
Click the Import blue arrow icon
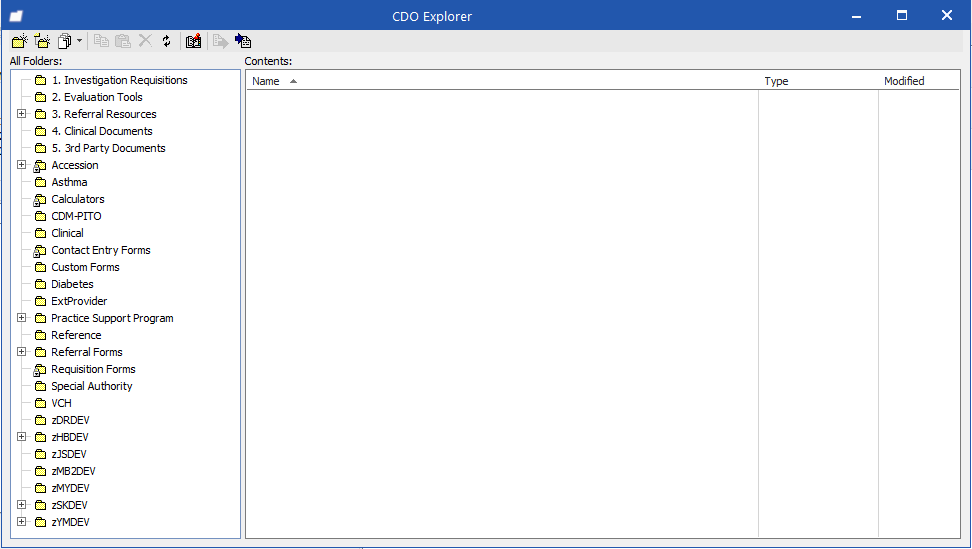click(243, 41)
